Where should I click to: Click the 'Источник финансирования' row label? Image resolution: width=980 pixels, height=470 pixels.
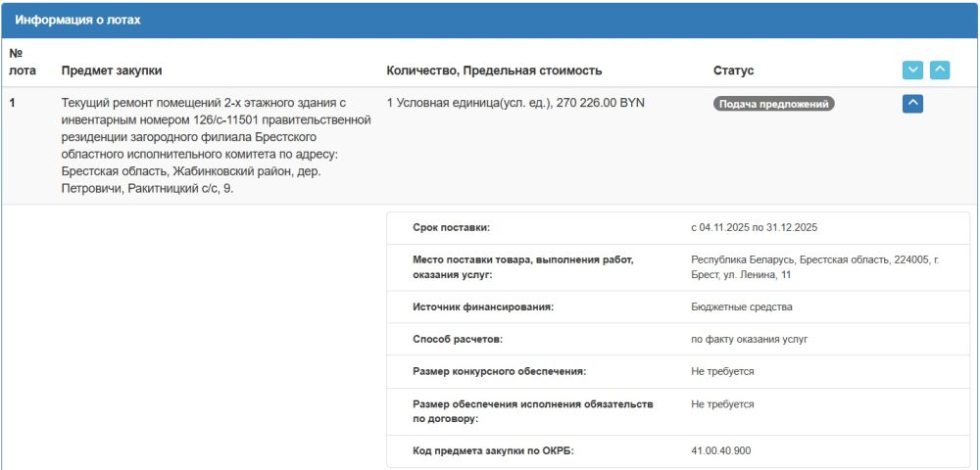pos(483,307)
